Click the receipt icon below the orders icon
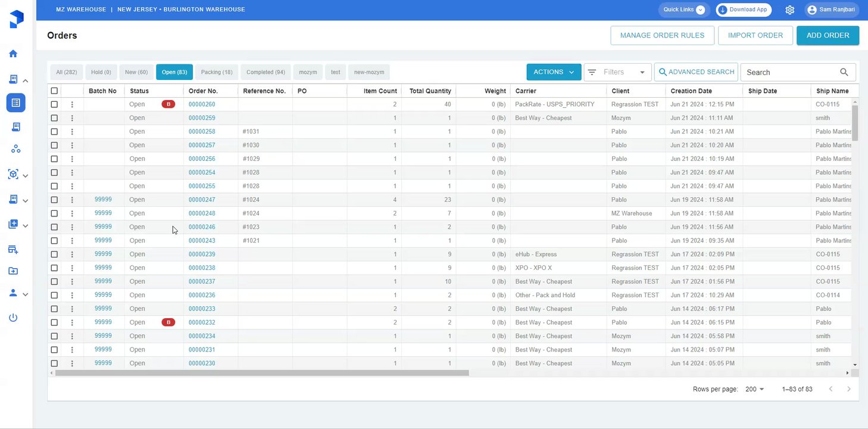Screen dimensions: 868x429 click(x=16, y=127)
